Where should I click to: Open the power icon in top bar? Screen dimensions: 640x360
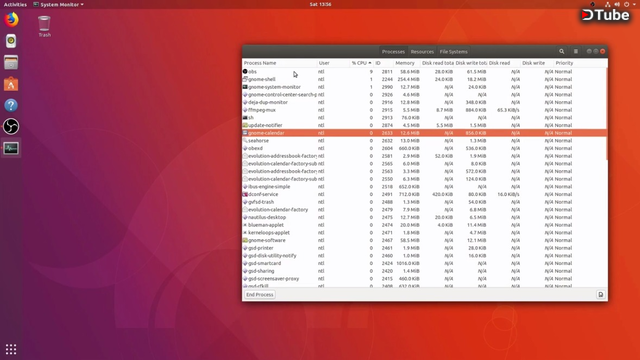click(x=627, y=4)
